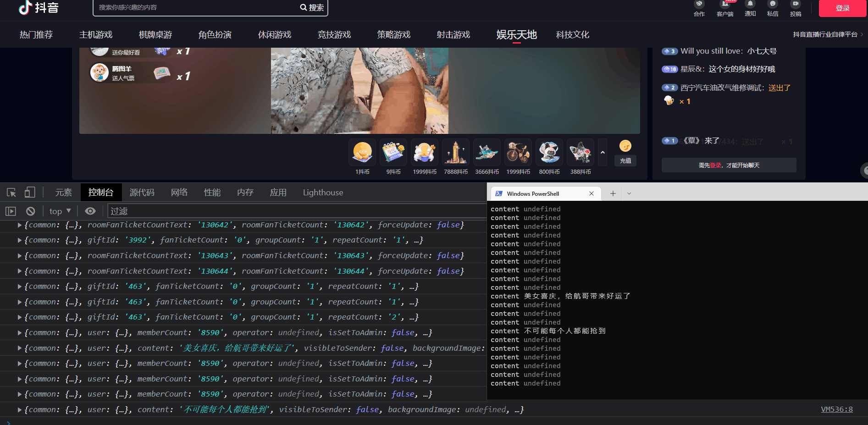
Task: Switch to the Lighthouse DevTools tab
Action: 323,193
